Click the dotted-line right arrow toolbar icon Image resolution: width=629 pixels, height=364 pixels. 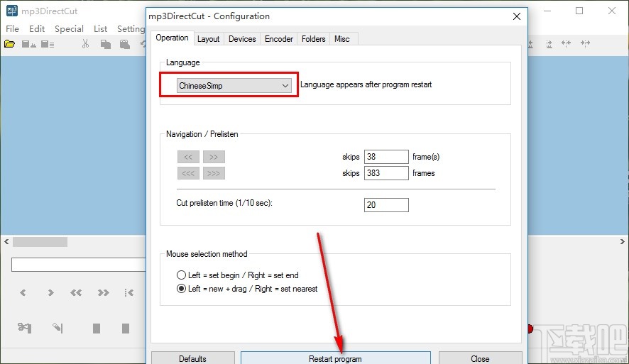point(549,44)
